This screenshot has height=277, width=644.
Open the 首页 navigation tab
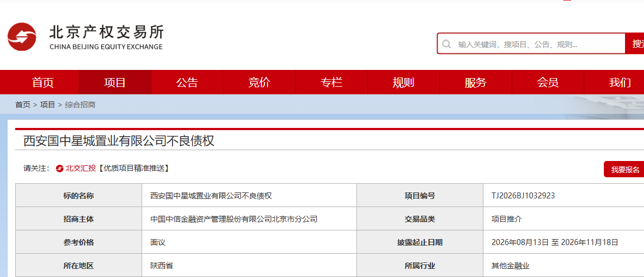43,82
